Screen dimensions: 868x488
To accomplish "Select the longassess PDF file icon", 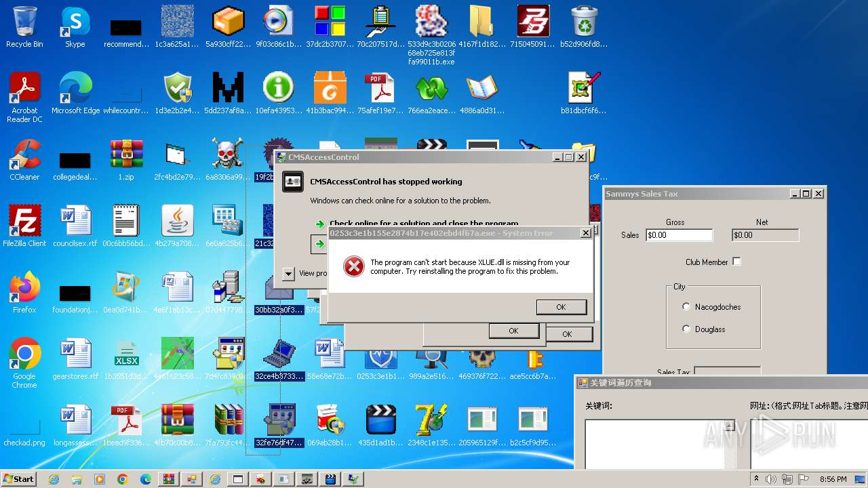I will (75, 425).
